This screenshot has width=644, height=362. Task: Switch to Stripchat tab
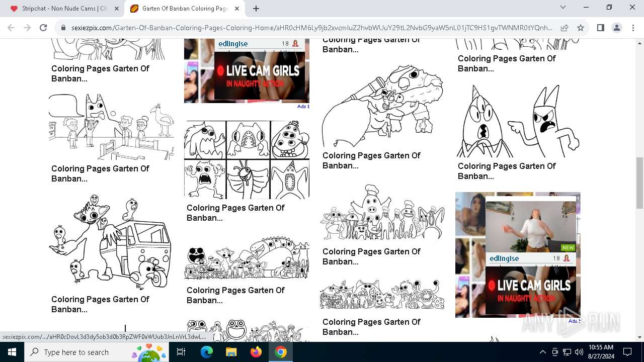click(64, 9)
